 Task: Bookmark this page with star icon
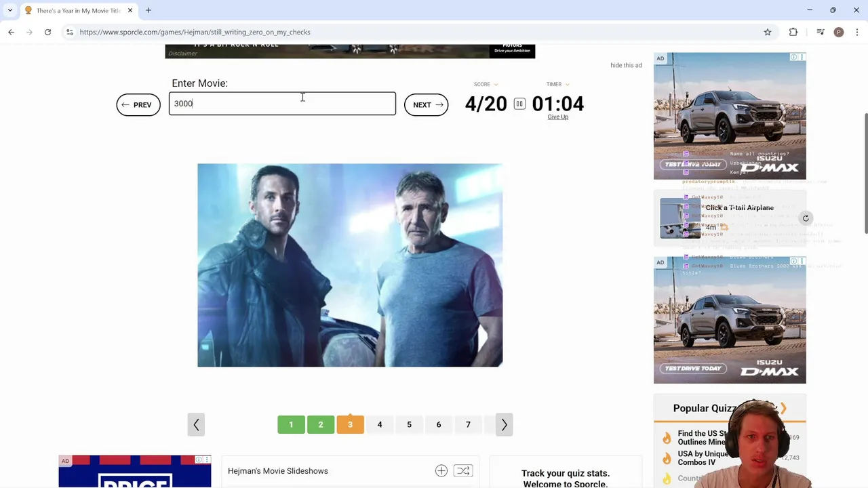coord(768,32)
